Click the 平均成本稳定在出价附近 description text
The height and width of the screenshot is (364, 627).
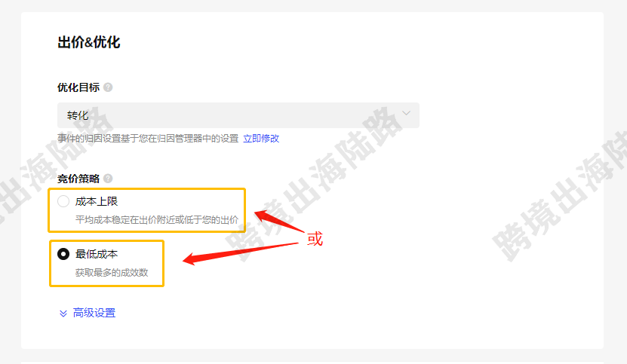coord(157,220)
